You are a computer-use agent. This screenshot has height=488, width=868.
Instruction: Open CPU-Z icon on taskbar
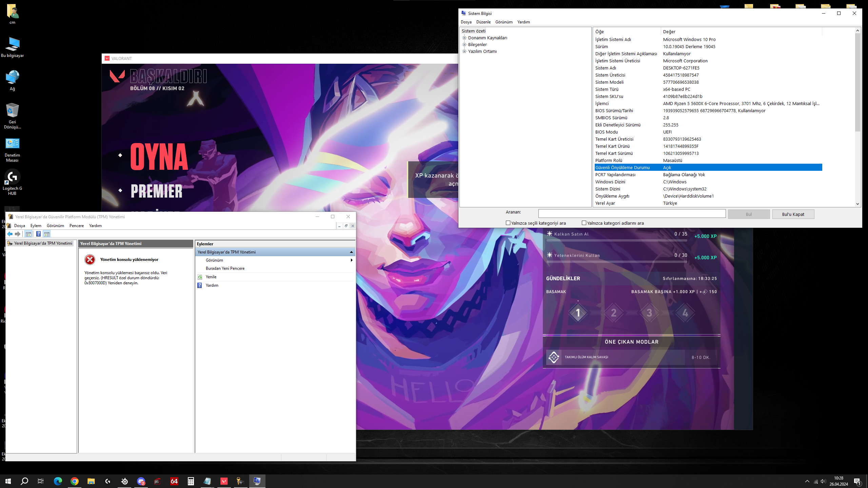coord(158,481)
